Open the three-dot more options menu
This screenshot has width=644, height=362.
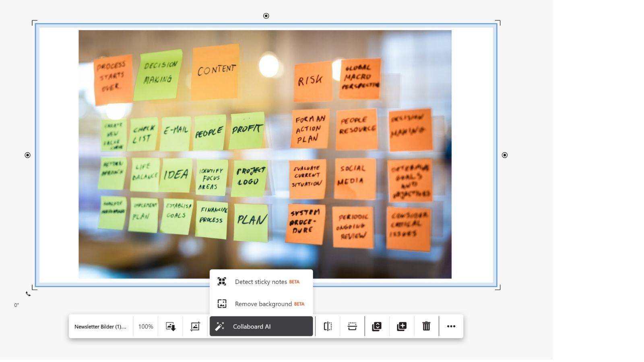pos(451,326)
